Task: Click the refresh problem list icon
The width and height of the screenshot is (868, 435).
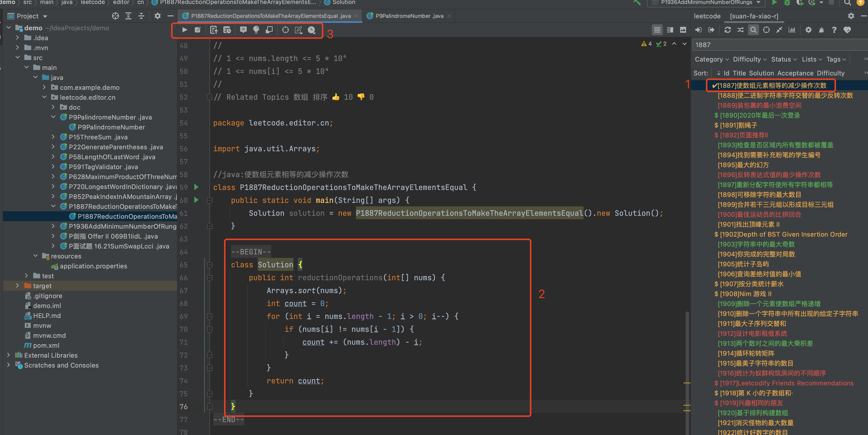Action: pos(727,30)
